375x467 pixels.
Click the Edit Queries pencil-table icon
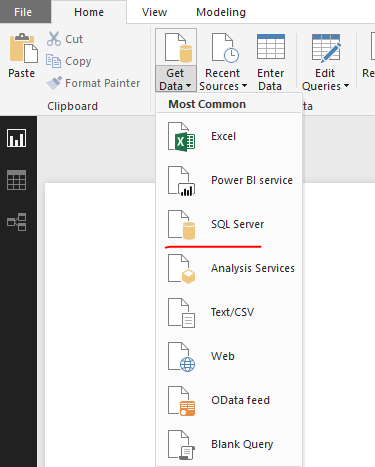[x=326, y=48]
